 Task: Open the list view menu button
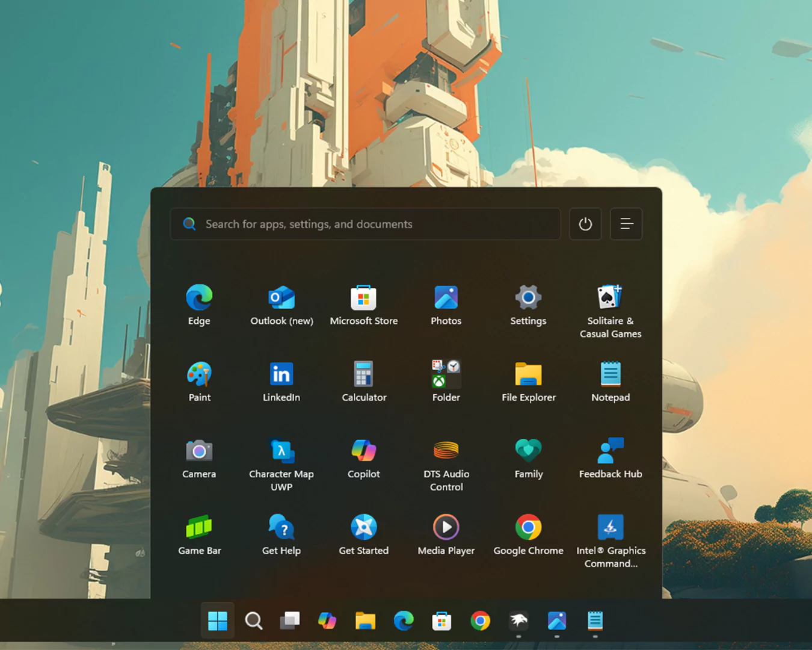pos(626,224)
